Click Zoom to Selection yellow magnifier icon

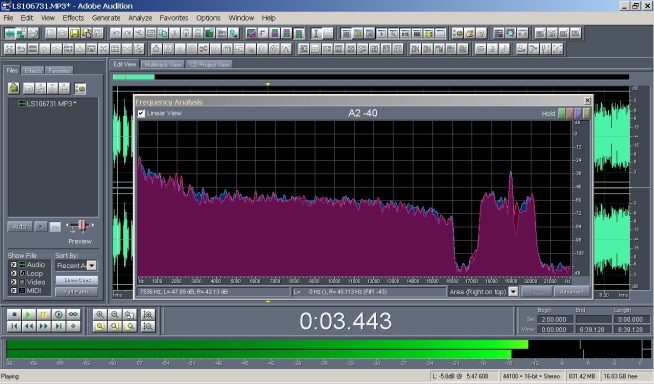[x=99, y=326]
